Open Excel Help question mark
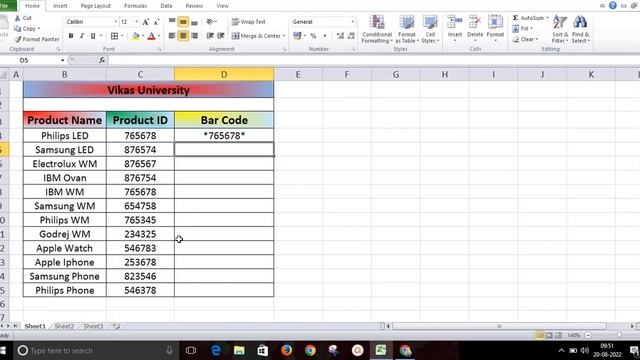The image size is (640, 360). click(x=613, y=5)
